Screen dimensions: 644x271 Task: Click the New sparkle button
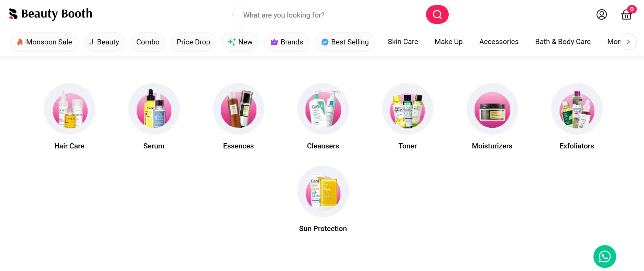(x=240, y=42)
